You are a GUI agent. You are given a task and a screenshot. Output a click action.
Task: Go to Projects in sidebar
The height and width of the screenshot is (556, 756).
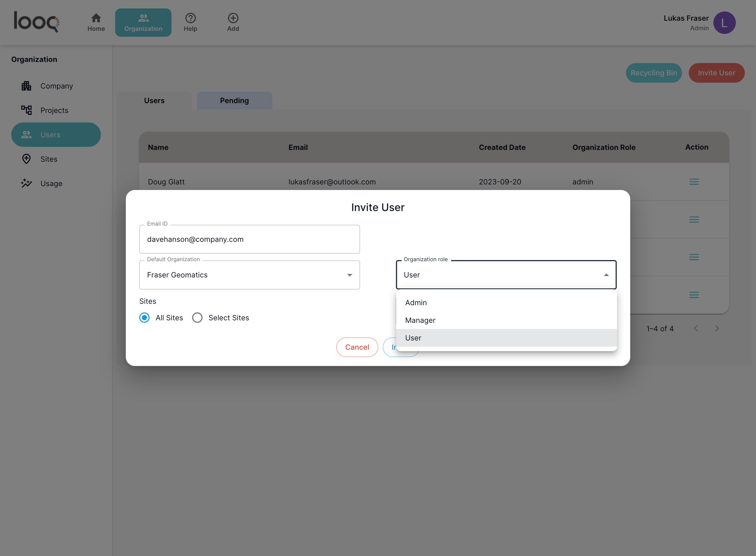tap(54, 110)
